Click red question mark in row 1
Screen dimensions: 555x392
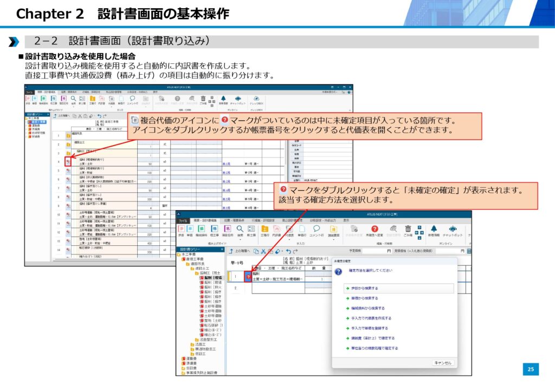coord(248,277)
